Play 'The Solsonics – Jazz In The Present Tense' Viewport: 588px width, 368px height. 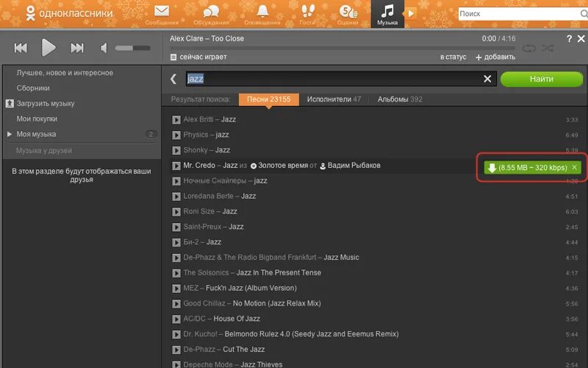coord(176,273)
